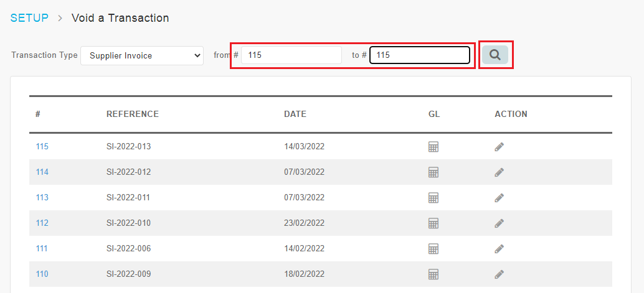Image resolution: width=644 pixels, height=293 pixels.
Task: Open GL view for transaction 111
Action: pyautogui.click(x=433, y=248)
